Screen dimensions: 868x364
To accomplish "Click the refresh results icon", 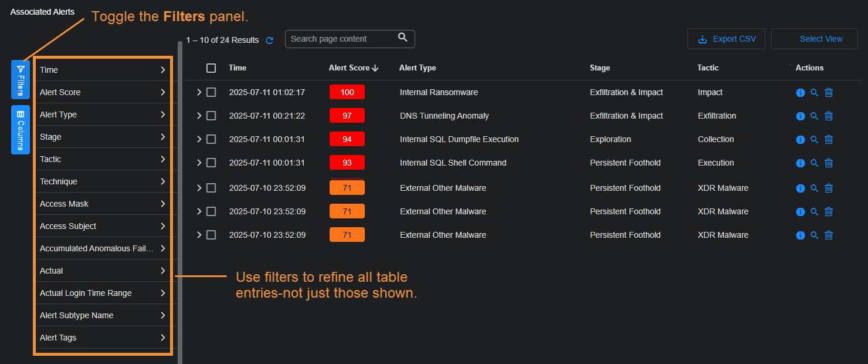I will [270, 41].
